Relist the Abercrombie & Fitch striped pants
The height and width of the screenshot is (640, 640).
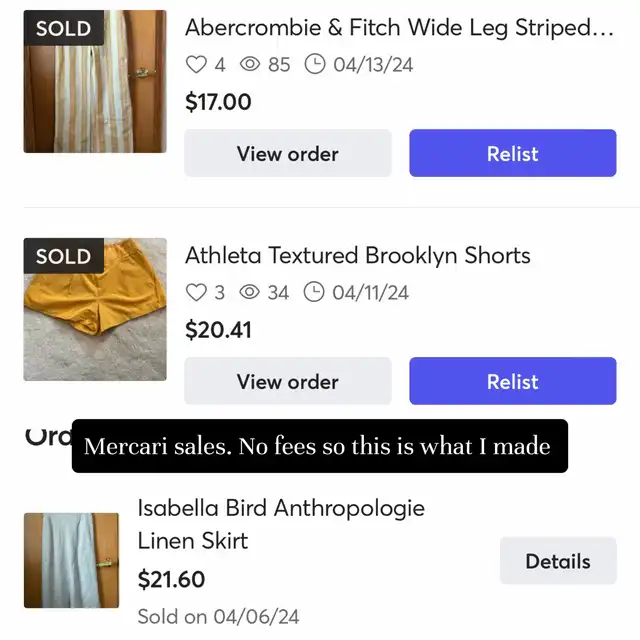click(x=513, y=153)
